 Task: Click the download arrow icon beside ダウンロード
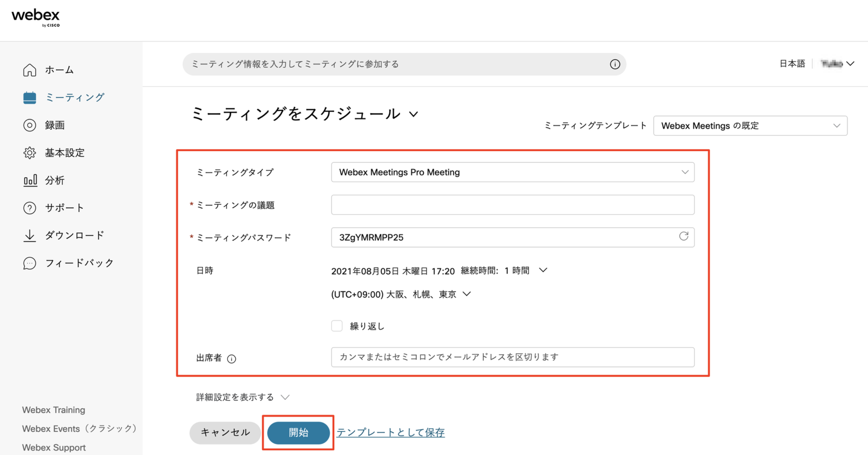(x=30, y=236)
